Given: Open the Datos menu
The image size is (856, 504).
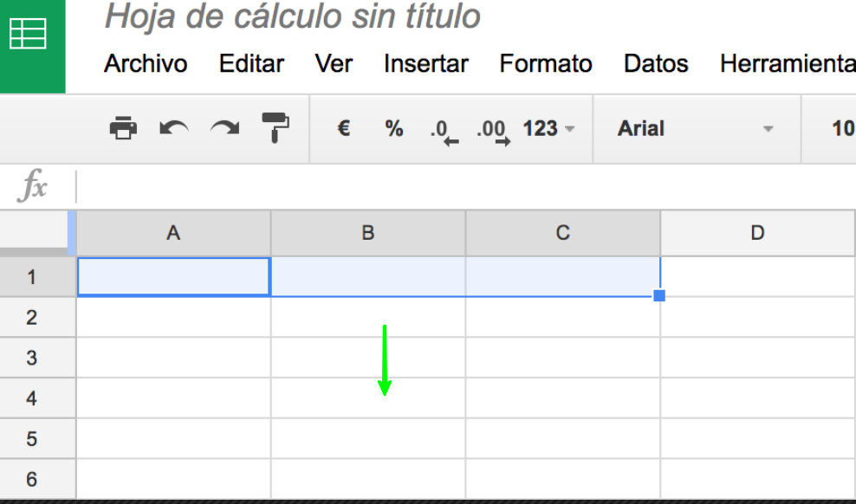Looking at the screenshot, I should tap(656, 64).
